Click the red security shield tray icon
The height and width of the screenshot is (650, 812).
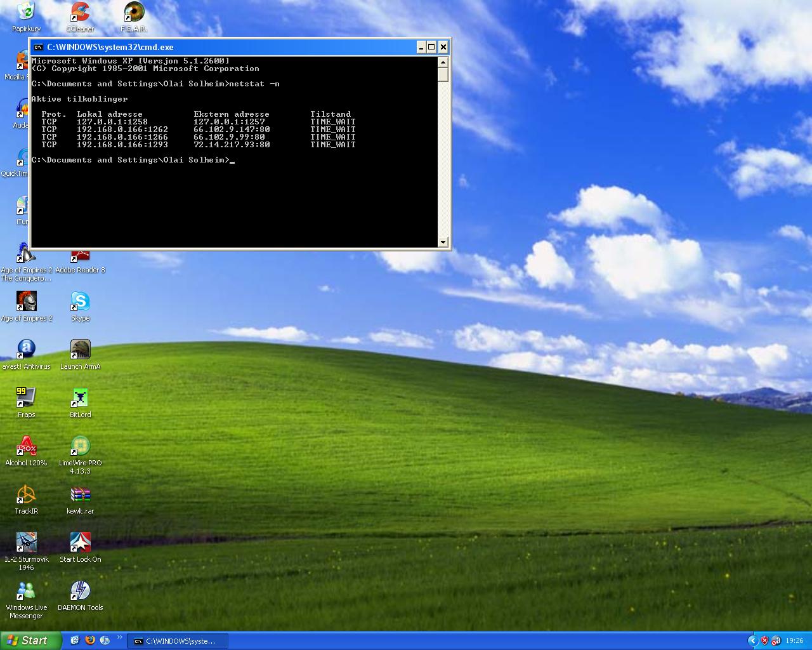764,641
